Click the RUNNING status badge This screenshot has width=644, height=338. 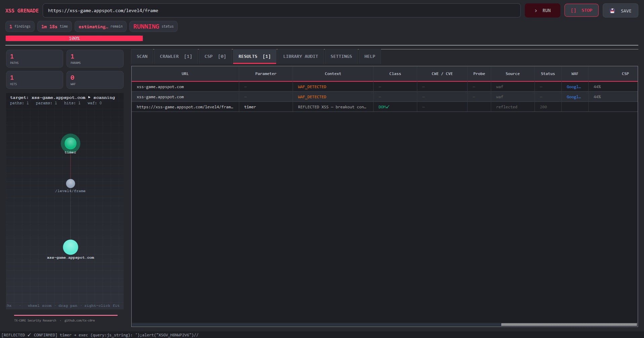153,26
